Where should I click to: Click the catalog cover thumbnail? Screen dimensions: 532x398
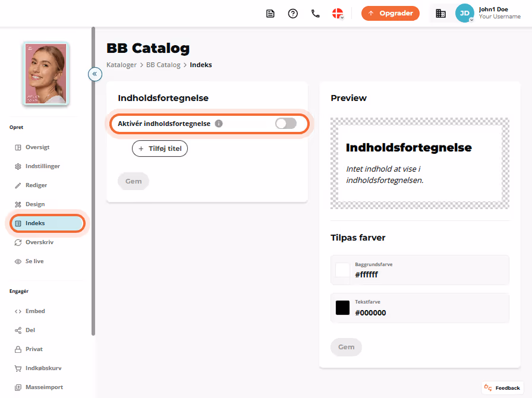(x=46, y=74)
